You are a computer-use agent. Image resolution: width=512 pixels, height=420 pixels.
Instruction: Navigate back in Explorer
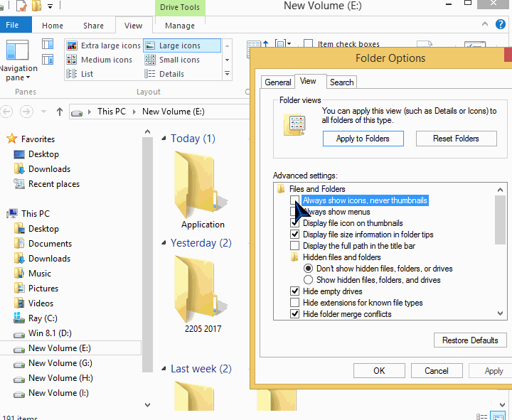click(6, 112)
